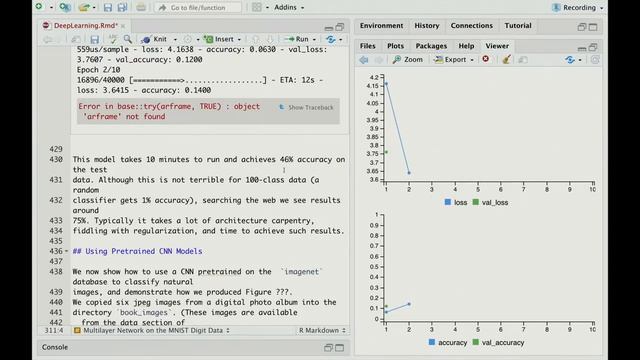Screen dimensions: 640x360
Task: Open the viewer in a new window
Action: tap(523, 60)
